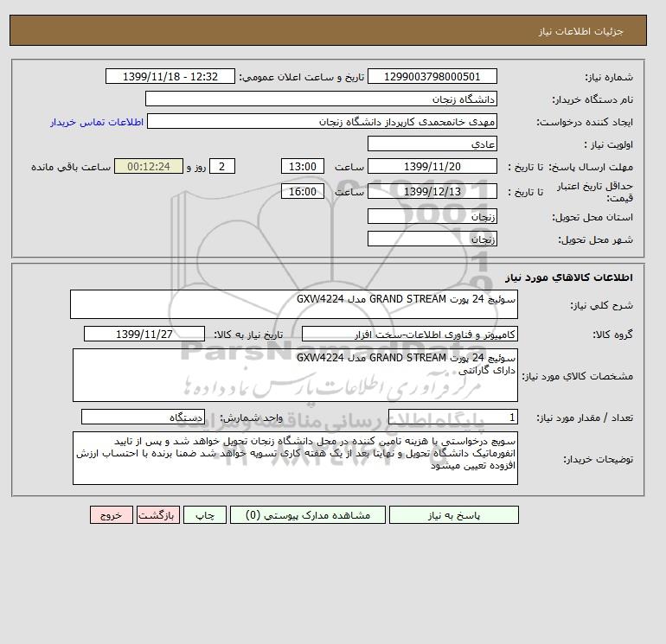This screenshot has height=644, width=666.
Task: Click the delivery city field زنجان
Action: [x=432, y=239]
